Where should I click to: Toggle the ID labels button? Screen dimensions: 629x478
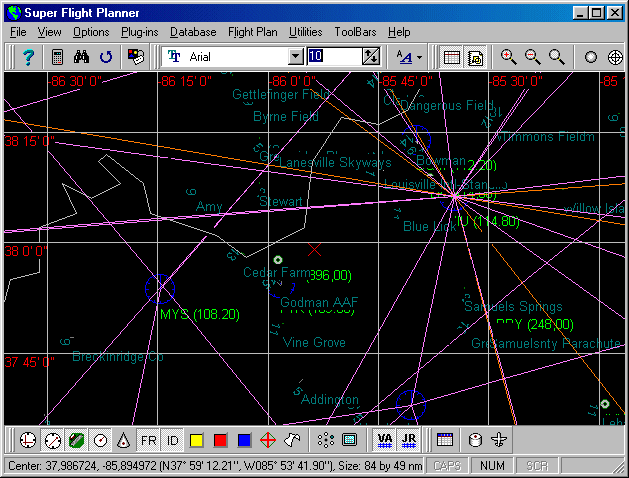(x=173, y=440)
